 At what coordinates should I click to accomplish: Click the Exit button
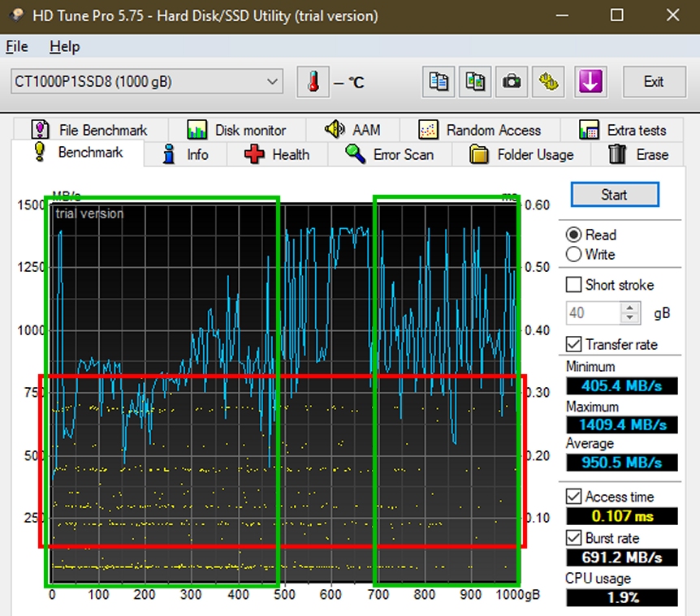[x=654, y=82]
